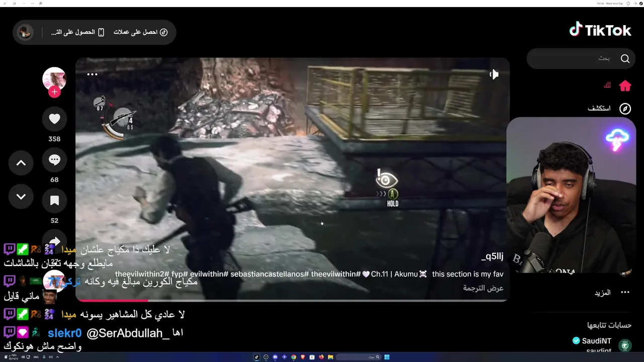Expand the system tray hidden icons chevron
Image resolution: width=644 pixels, height=362 pixels.
[57, 357]
